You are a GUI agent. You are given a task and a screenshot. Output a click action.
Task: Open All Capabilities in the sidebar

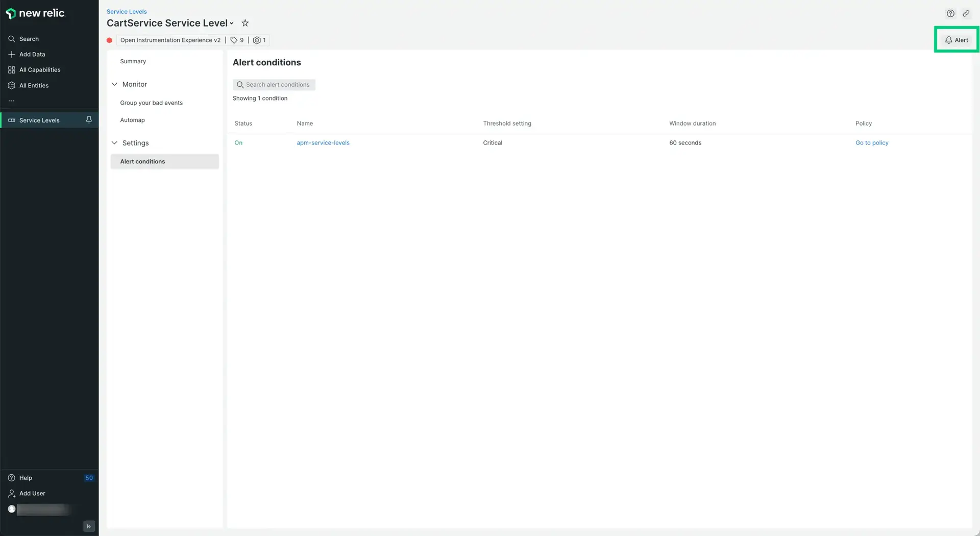[39, 70]
